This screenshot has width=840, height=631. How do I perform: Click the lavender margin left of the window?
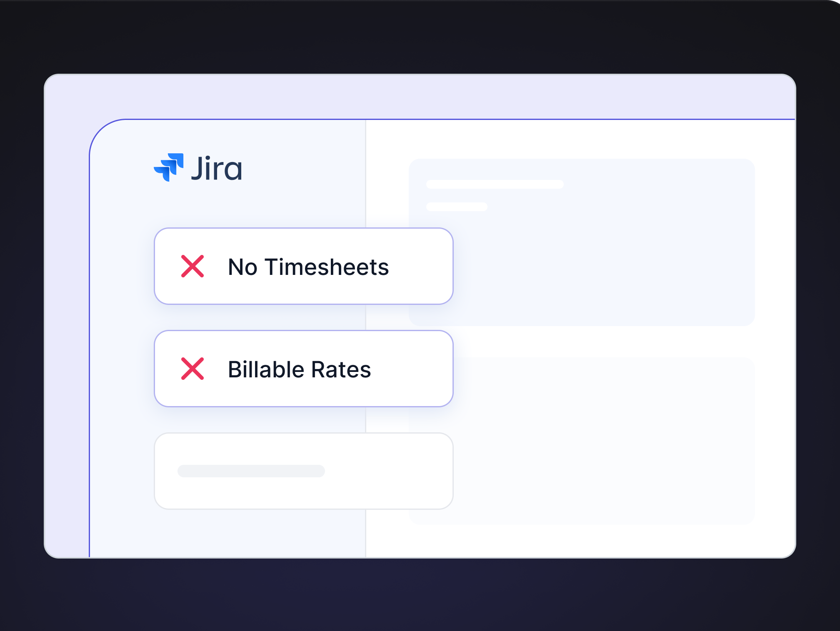pos(67,333)
